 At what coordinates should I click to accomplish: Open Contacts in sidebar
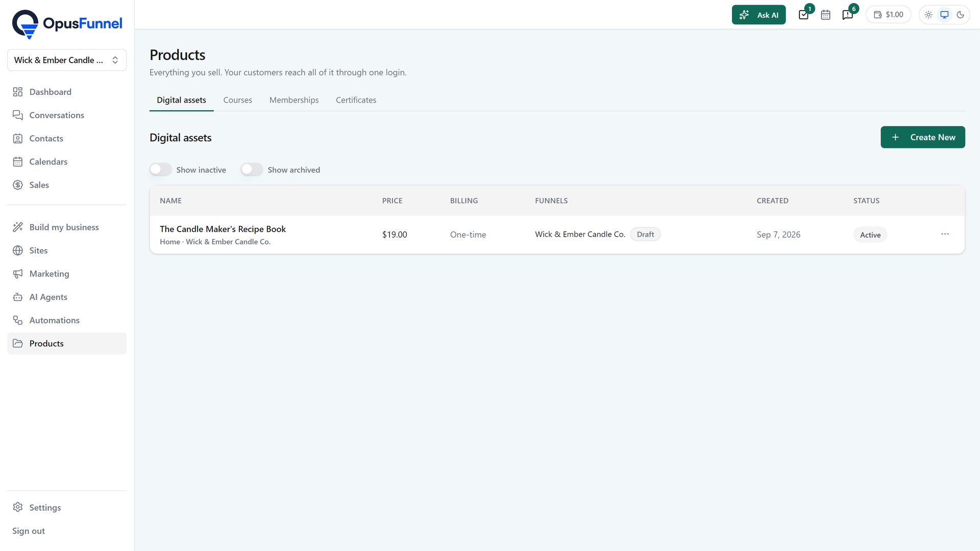pyautogui.click(x=67, y=138)
